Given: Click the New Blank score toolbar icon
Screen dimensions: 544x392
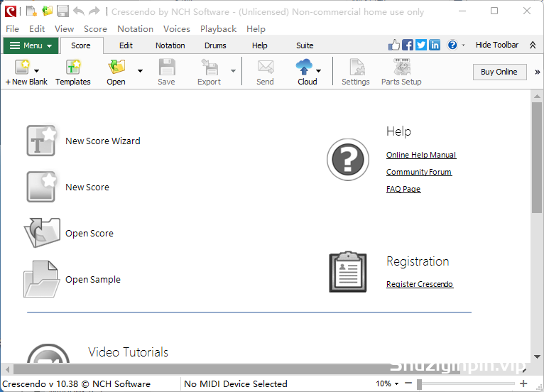Looking at the screenshot, I should click(22, 67).
